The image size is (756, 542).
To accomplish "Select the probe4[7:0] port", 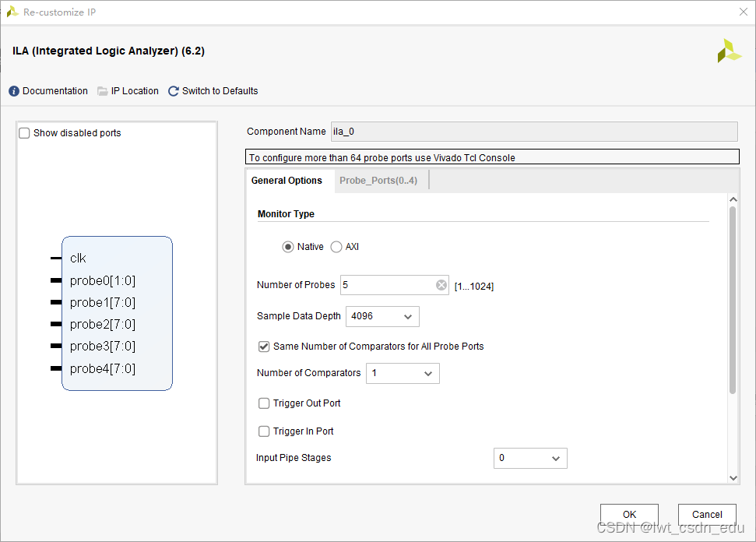I will click(x=102, y=368).
